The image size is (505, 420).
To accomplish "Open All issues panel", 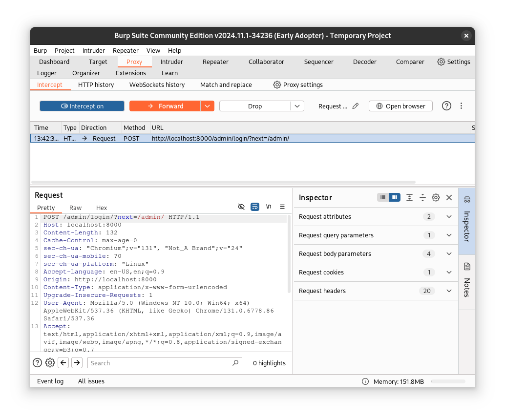I will point(91,381).
